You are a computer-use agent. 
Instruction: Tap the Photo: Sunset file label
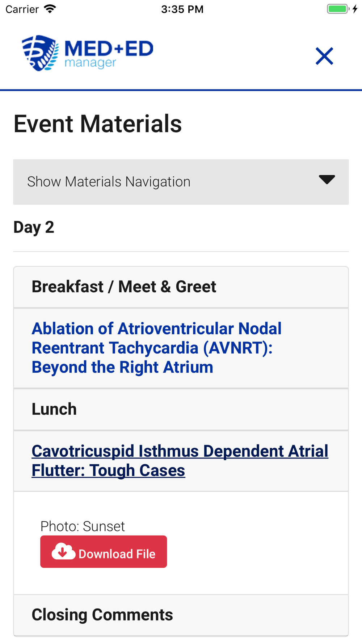83,526
